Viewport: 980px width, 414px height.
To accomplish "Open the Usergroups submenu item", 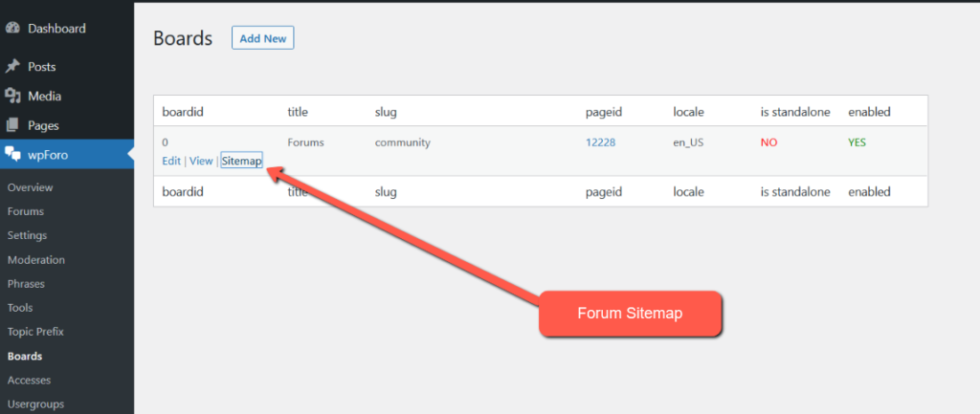I will (x=35, y=403).
